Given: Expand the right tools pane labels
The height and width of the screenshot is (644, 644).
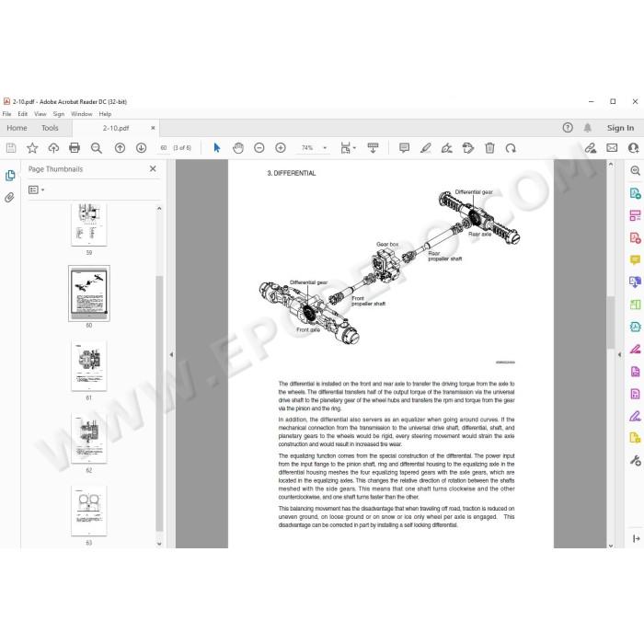Looking at the screenshot, I should pos(636,538).
